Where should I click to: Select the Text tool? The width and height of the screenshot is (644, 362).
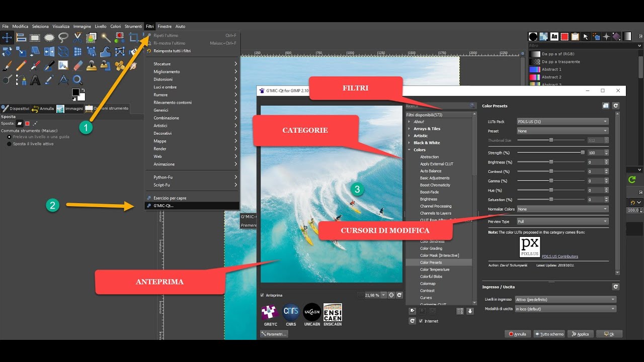[35, 79]
